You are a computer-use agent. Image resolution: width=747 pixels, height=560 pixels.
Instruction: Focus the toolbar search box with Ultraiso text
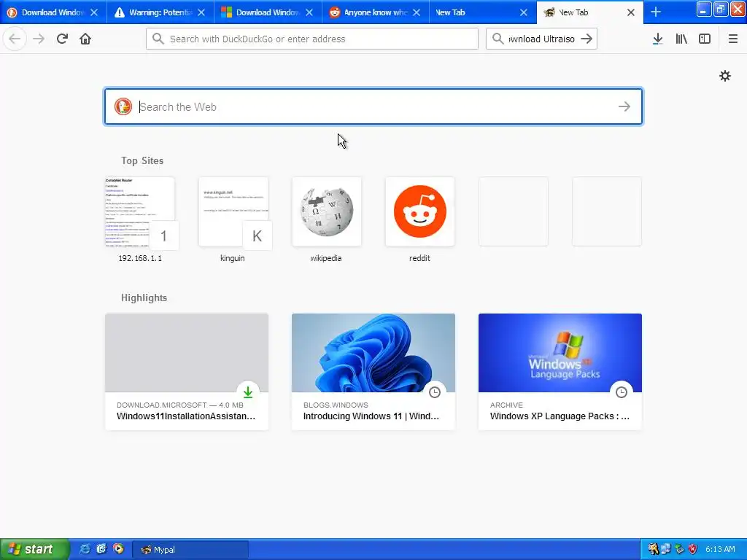541,39
